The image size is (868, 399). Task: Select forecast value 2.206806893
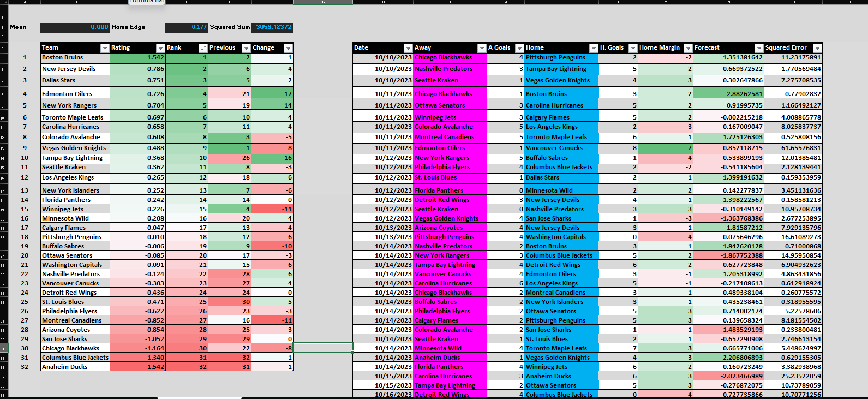pyautogui.click(x=728, y=358)
